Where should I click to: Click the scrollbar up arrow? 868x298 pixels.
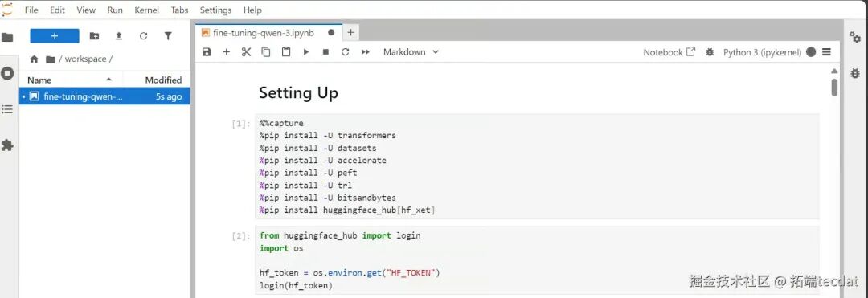pyautogui.click(x=834, y=71)
